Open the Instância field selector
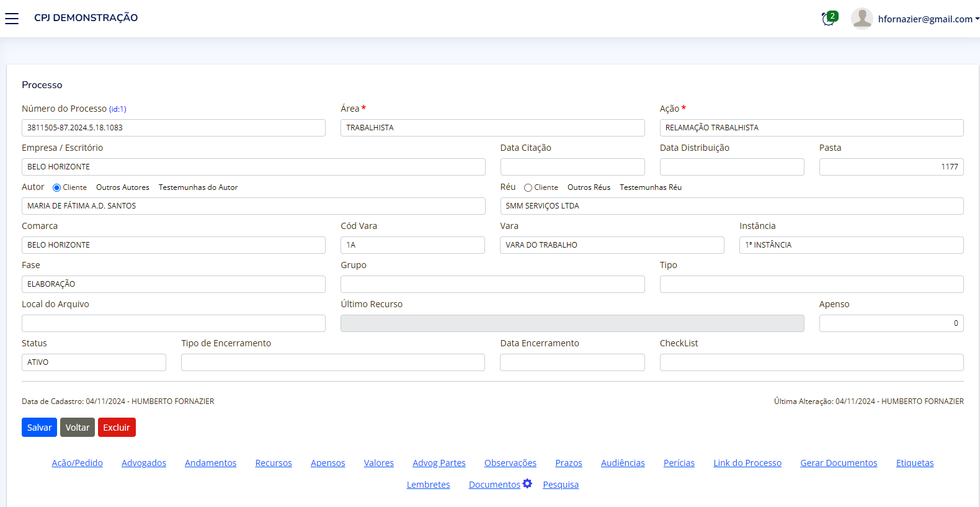980x507 pixels. click(851, 245)
